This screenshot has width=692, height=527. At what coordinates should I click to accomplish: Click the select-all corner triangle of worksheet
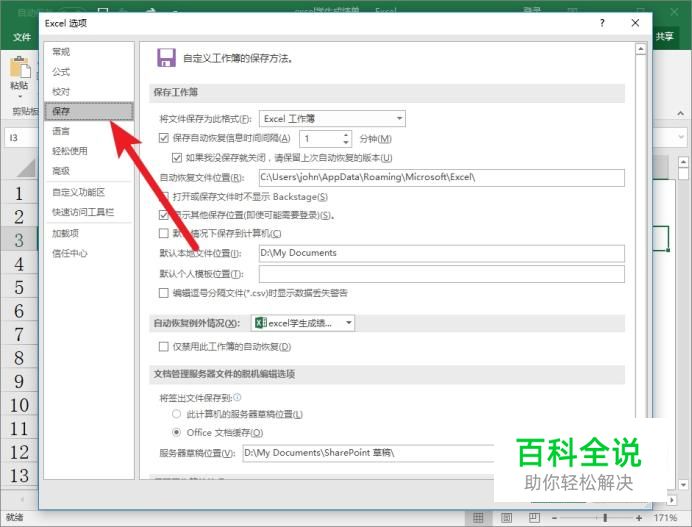(26, 168)
